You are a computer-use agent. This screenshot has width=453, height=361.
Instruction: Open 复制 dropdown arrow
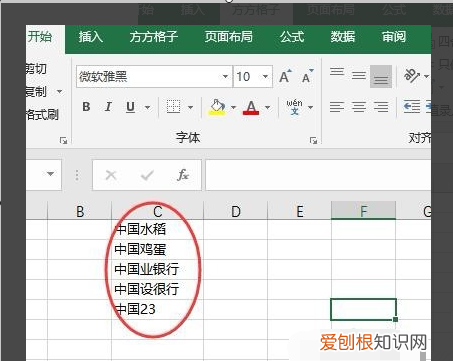(x=59, y=91)
